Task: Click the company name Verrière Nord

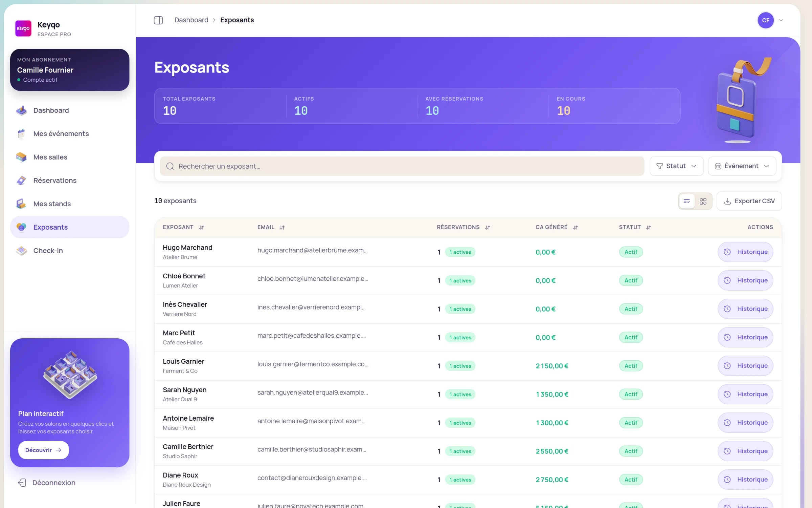Action: coord(179,314)
